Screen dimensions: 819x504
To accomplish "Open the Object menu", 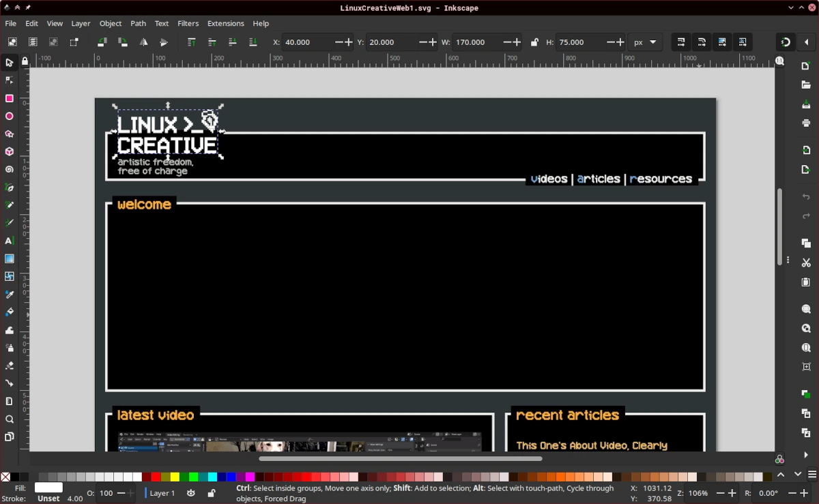I will (111, 23).
